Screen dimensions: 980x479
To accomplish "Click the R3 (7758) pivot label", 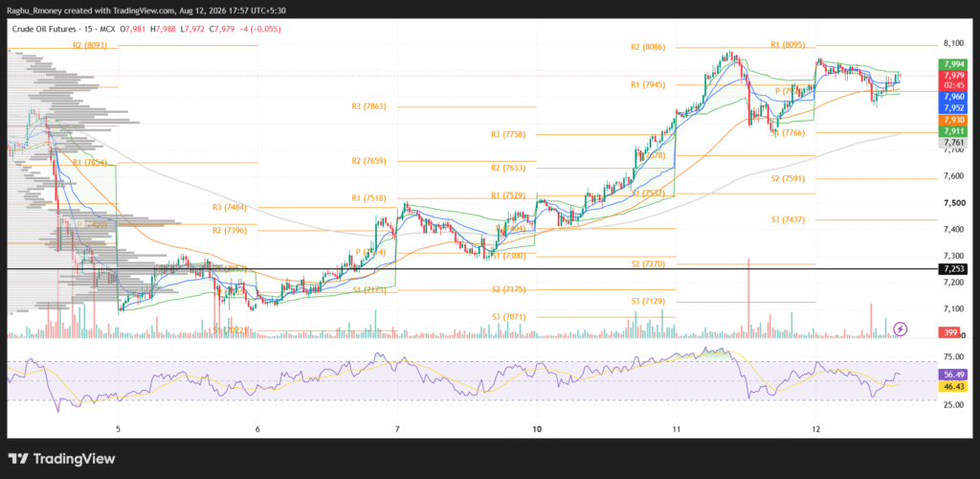I will [508, 134].
